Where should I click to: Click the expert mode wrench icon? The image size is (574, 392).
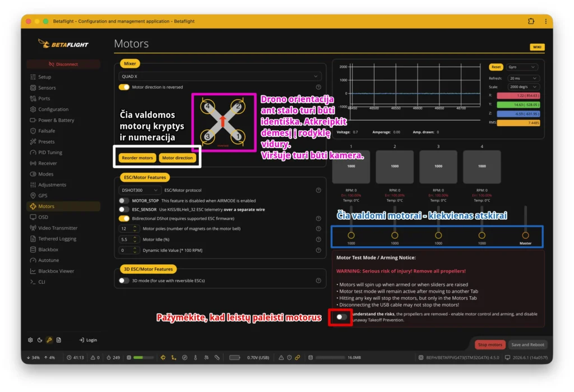point(49,340)
